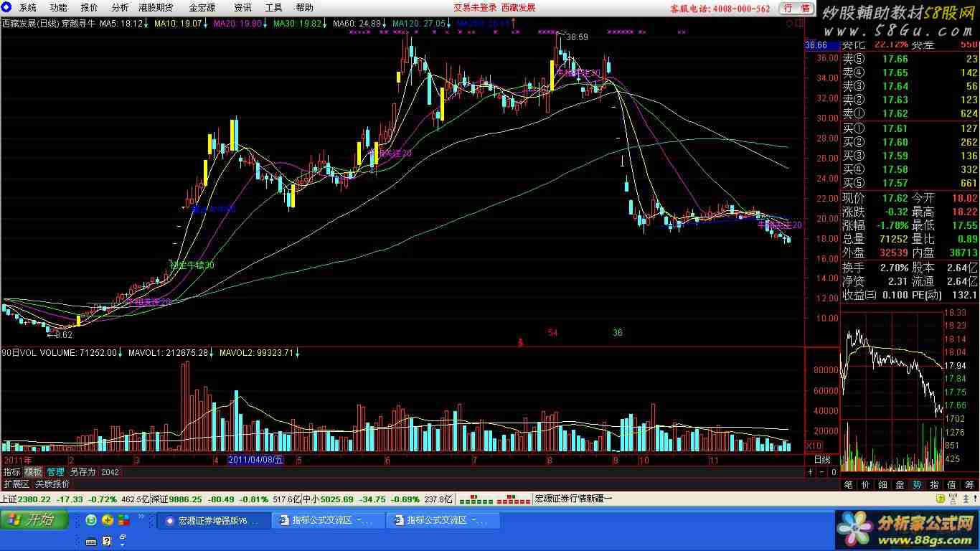Select the 势 tab in side panel
The width and height of the screenshot is (980, 551).
tap(917, 485)
